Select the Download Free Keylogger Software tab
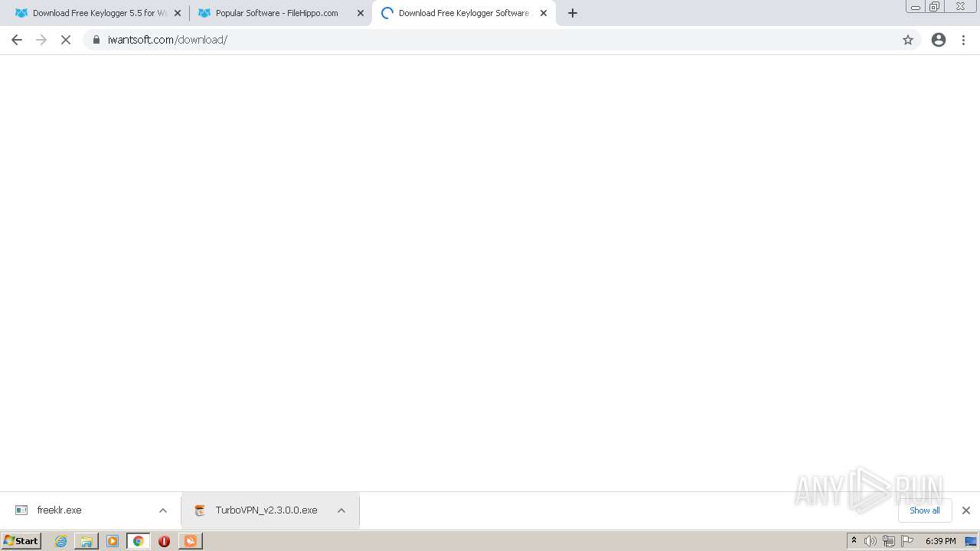 coord(462,13)
